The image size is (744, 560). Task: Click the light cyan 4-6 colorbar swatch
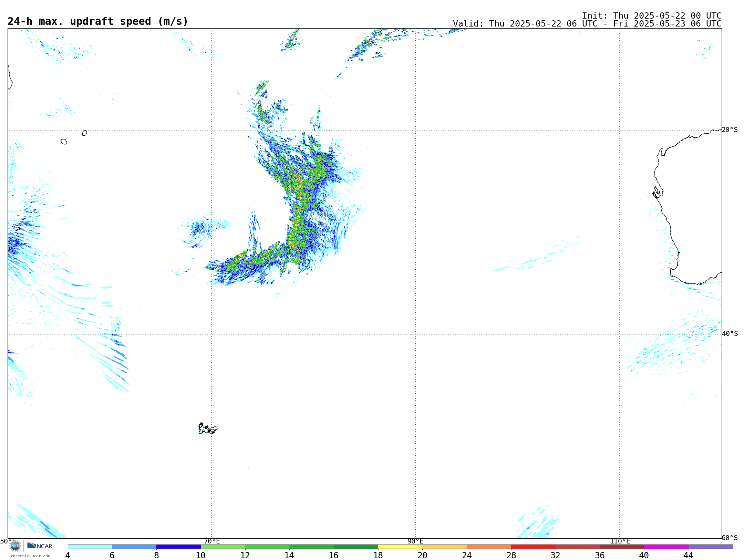click(90, 547)
